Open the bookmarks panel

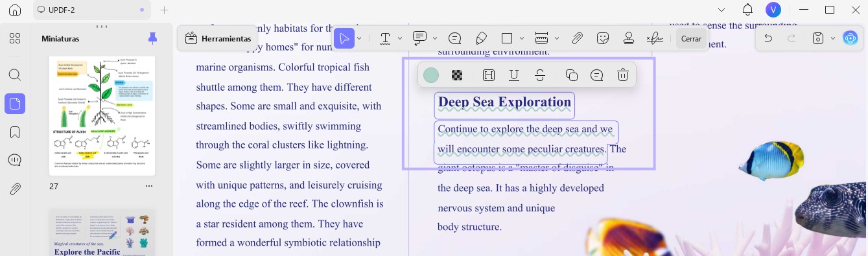(x=15, y=132)
